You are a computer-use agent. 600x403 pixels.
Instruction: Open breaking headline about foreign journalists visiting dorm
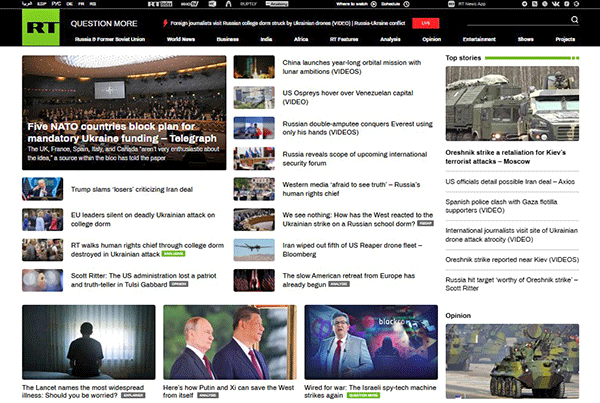click(x=287, y=23)
